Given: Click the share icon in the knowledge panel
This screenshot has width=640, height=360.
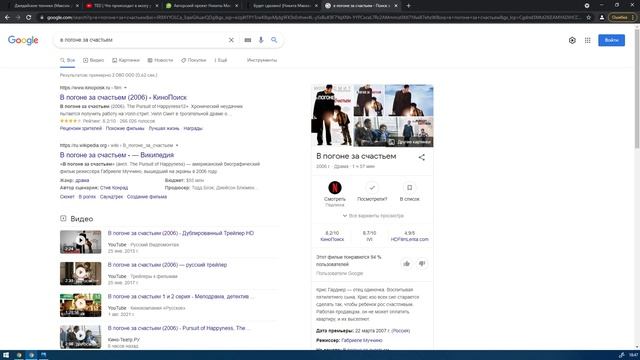Looking at the screenshot, I should point(422,157).
